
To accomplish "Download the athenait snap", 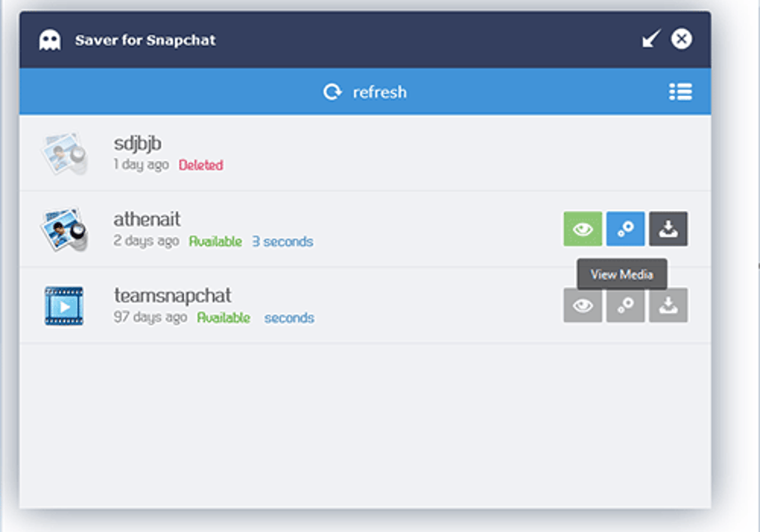I will (x=668, y=229).
